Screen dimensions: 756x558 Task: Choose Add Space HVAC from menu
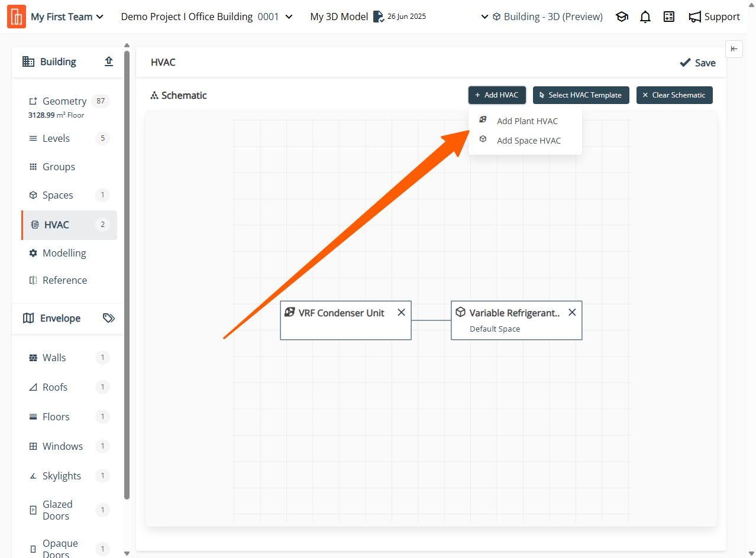click(528, 141)
